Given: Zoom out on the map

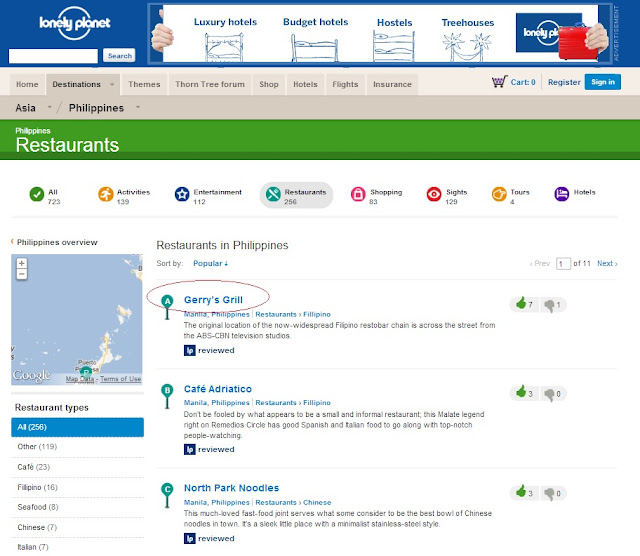Looking at the screenshot, I should pos(22,274).
